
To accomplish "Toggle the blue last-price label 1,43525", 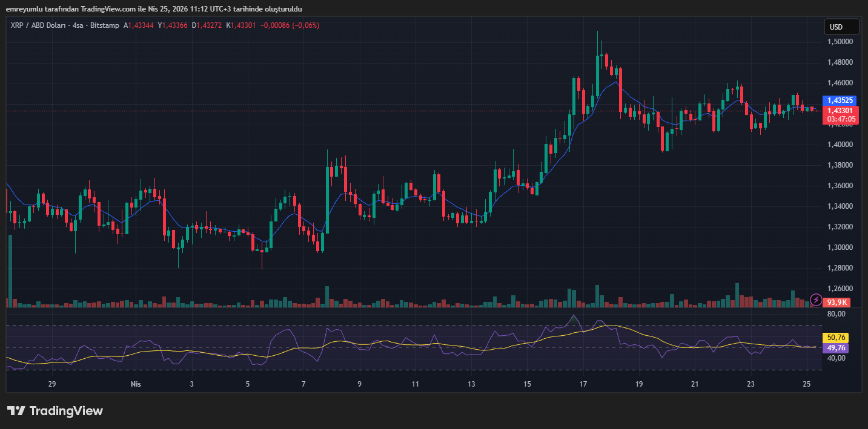I will coord(841,100).
